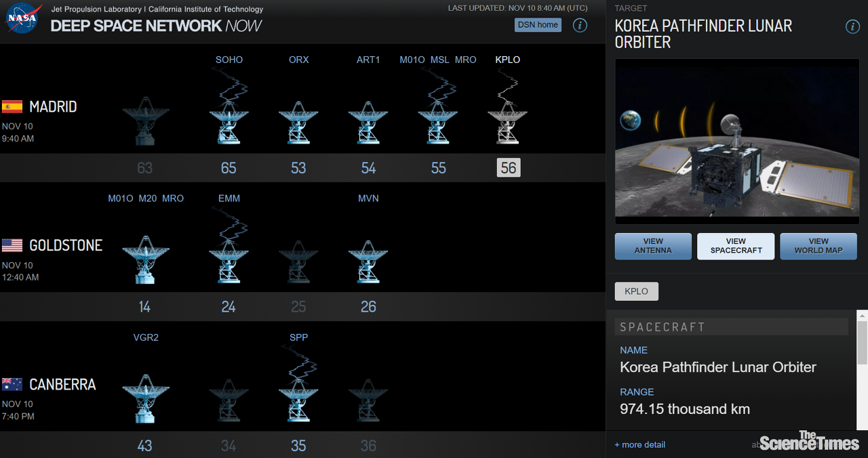Click antenna number 24 at Goldstone
Screen dimensions: 868x458
pyautogui.click(x=229, y=307)
